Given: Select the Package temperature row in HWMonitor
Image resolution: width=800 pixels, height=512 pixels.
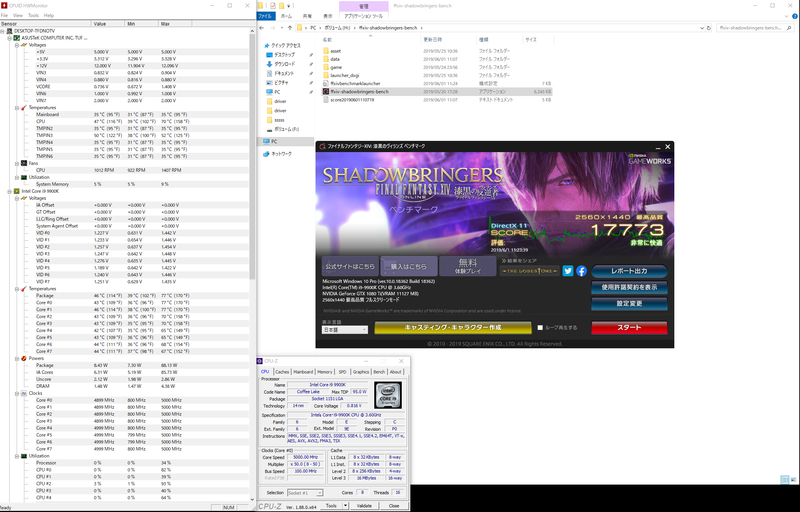Looking at the screenshot, I should click(x=125, y=296).
